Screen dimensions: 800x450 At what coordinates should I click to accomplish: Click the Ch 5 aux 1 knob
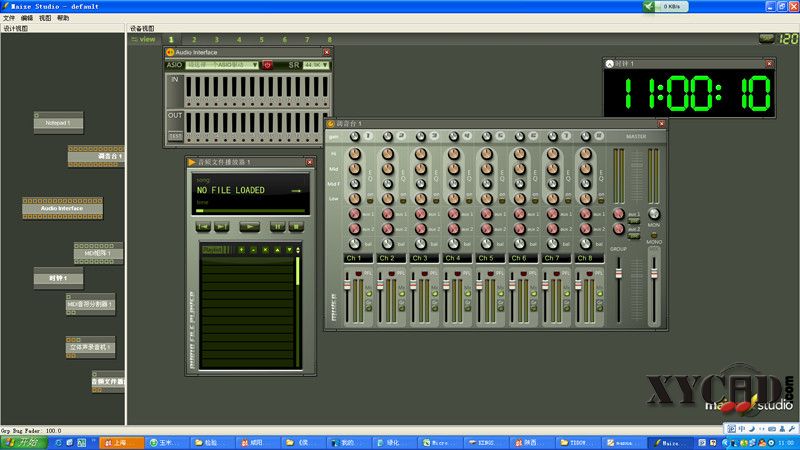[x=487, y=214]
